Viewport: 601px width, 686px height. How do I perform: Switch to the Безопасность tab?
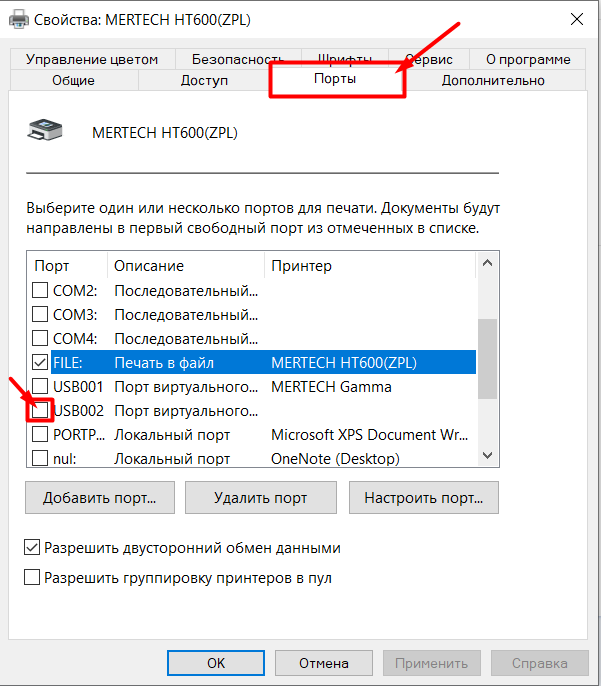[238, 59]
